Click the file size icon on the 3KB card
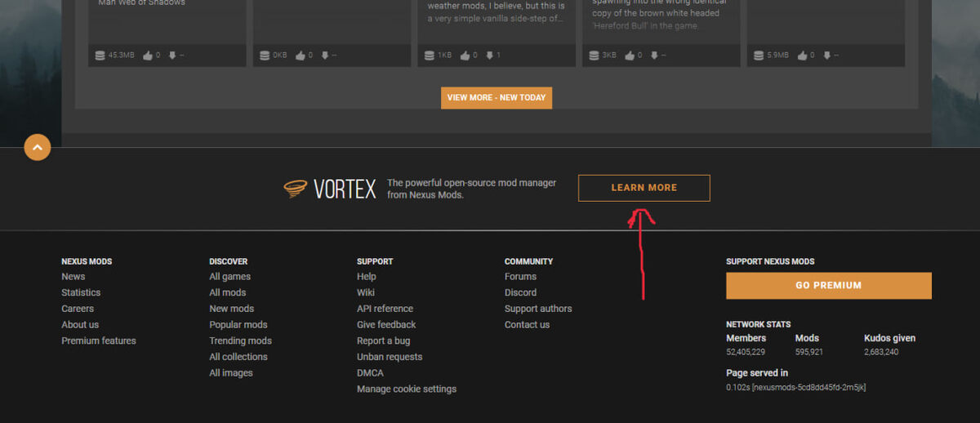Screen dimensions: 980x423 [595, 56]
